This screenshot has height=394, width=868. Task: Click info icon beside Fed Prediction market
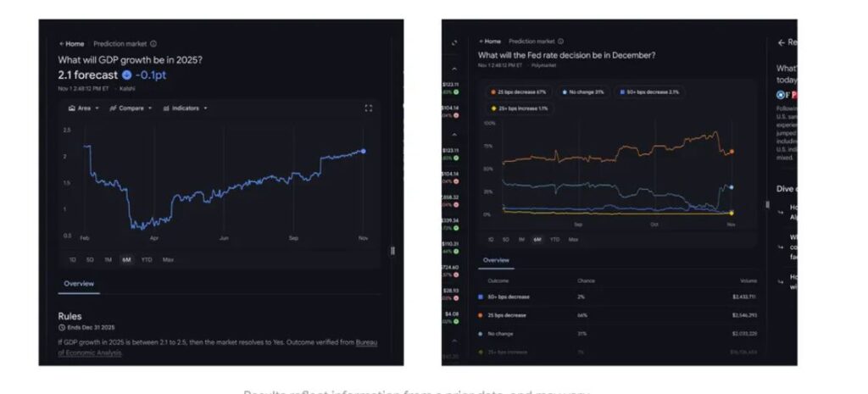tap(561, 41)
